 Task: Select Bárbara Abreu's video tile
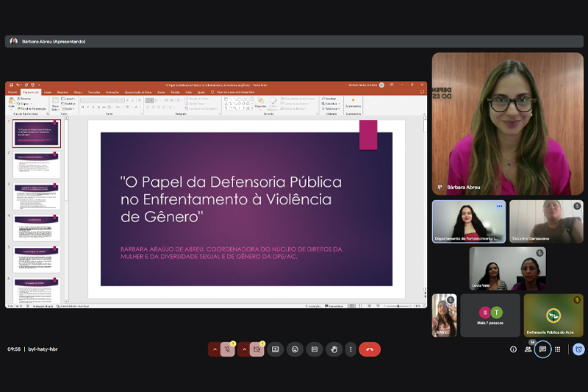507,124
